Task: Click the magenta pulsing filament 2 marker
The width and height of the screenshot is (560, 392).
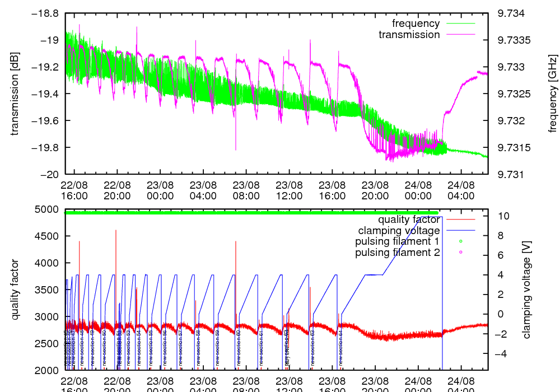Action: click(460, 253)
